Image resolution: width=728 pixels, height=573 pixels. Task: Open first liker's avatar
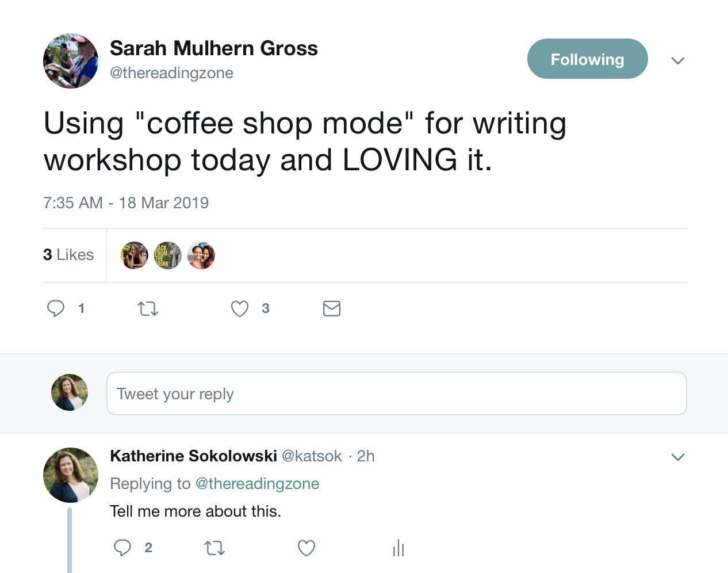[x=135, y=255]
